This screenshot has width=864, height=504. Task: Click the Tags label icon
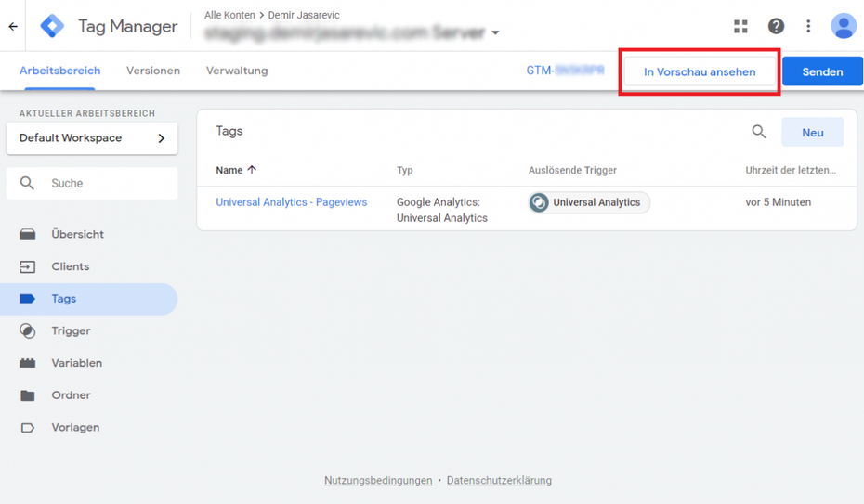tap(28, 299)
